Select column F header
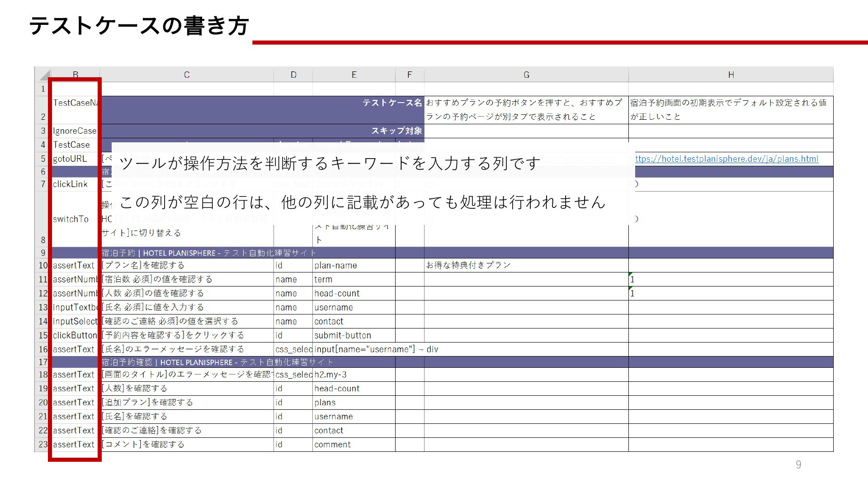The height and width of the screenshot is (488, 868). point(410,75)
